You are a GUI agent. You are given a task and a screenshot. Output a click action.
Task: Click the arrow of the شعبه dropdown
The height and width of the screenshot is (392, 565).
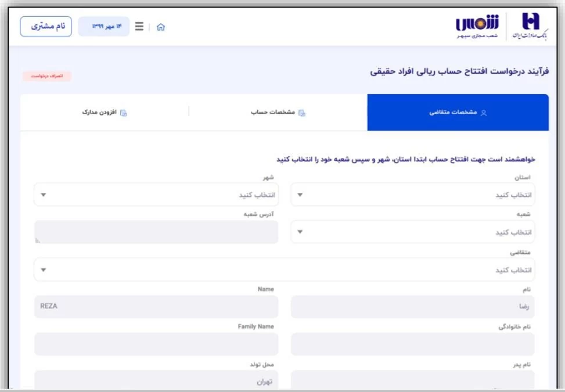pyautogui.click(x=300, y=232)
